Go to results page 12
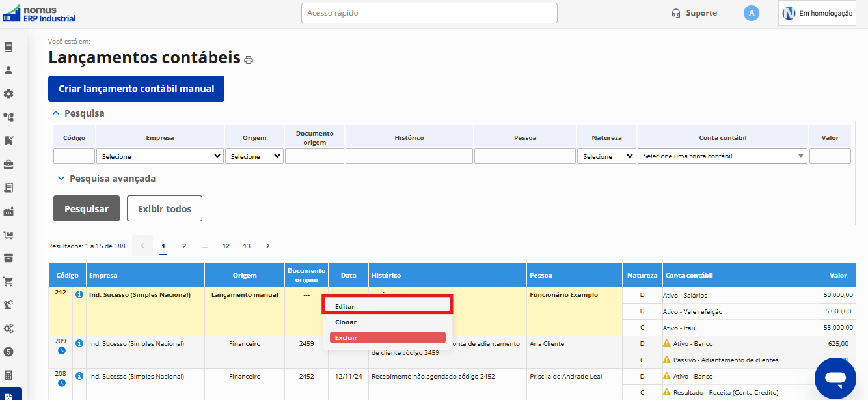 point(226,246)
